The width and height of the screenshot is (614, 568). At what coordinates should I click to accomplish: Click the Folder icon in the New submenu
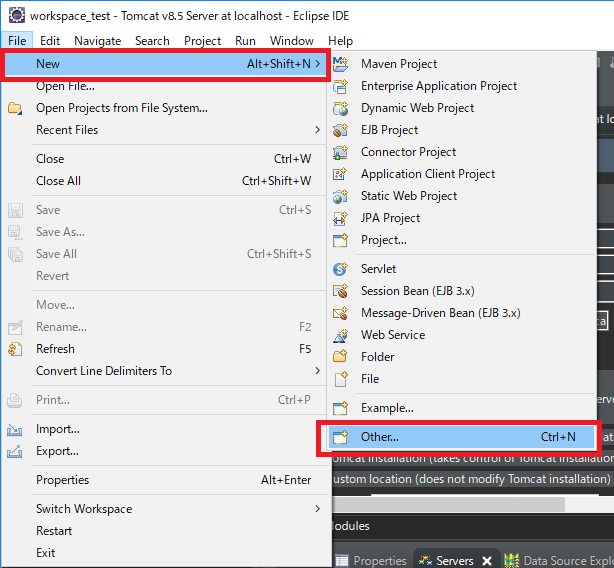[340, 357]
